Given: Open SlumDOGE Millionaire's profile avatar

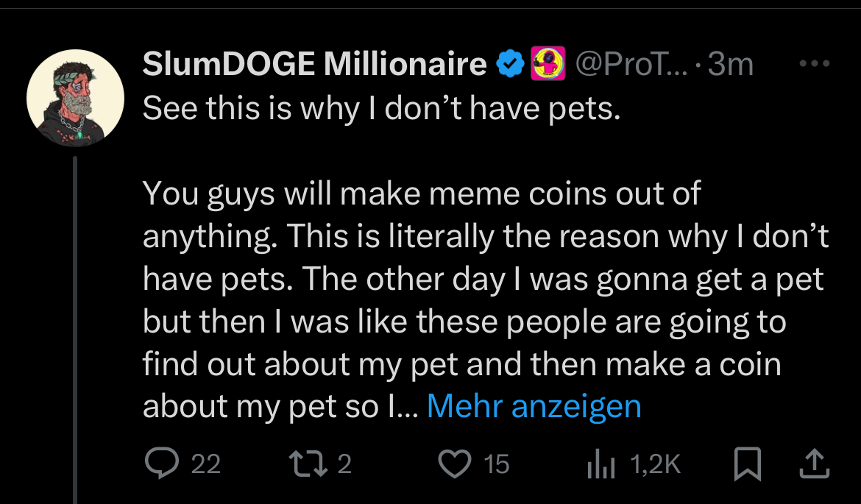Looking at the screenshot, I should click(75, 99).
